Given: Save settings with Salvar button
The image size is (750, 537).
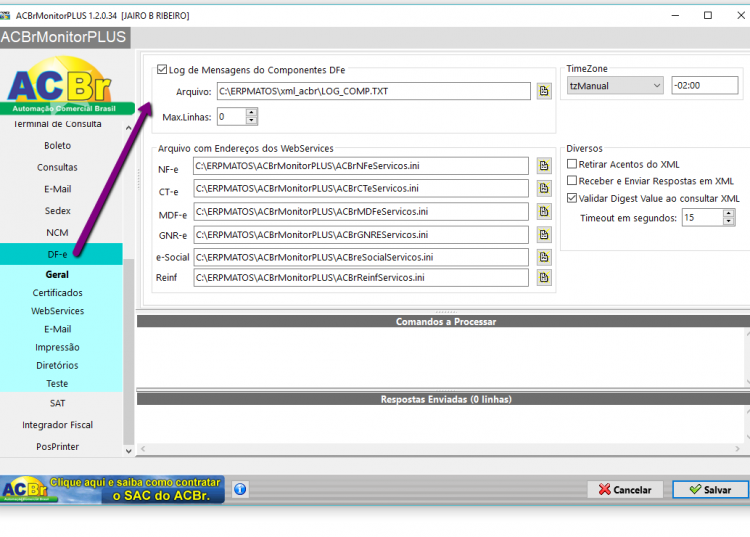Looking at the screenshot, I should coord(710,490).
